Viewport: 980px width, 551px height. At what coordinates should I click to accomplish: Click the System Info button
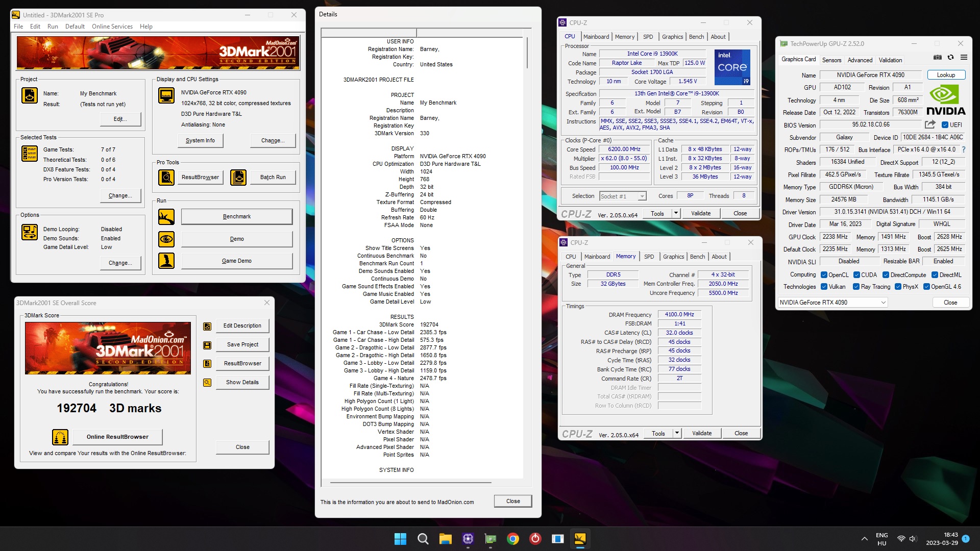click(200, 140)
